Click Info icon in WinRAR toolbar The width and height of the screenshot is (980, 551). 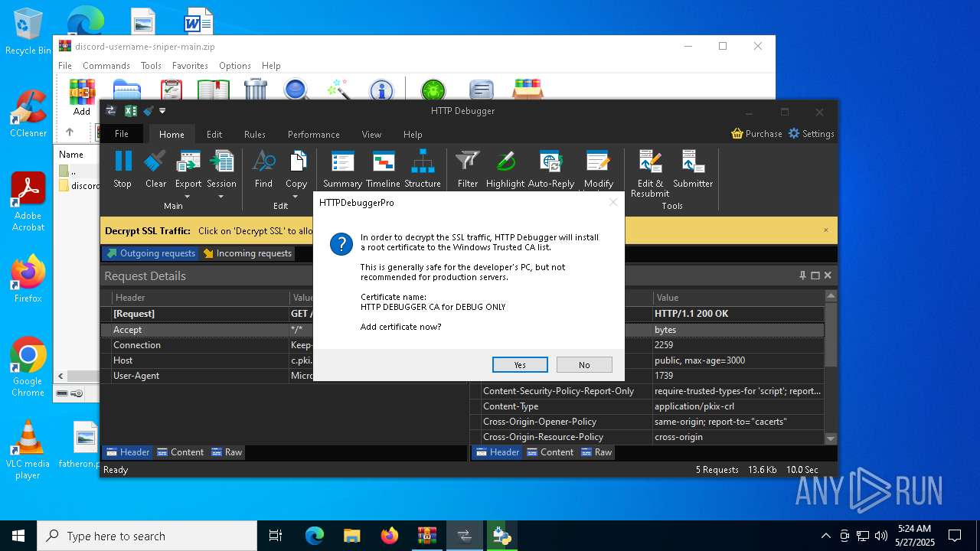[381, 90]
